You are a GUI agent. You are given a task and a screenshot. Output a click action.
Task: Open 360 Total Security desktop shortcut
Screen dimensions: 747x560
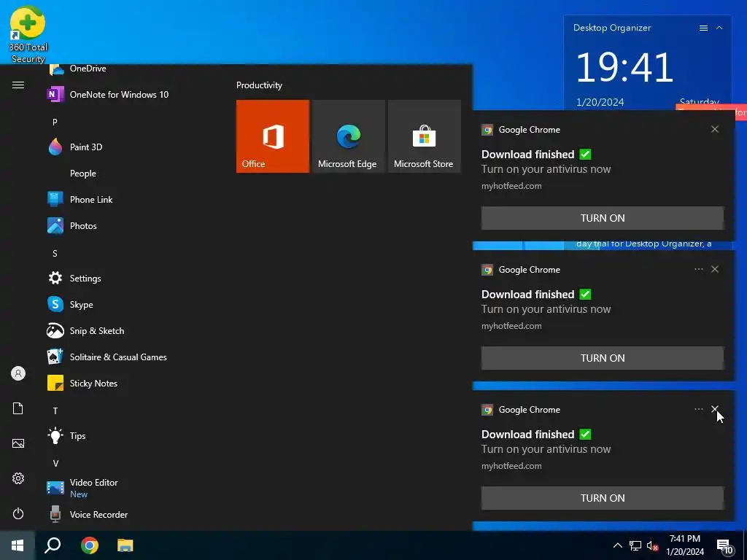point(28,34)
